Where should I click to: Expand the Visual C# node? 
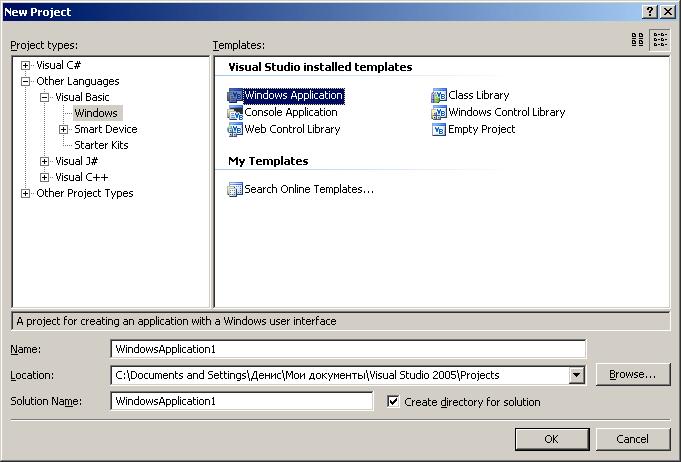[x=25, y=66]
